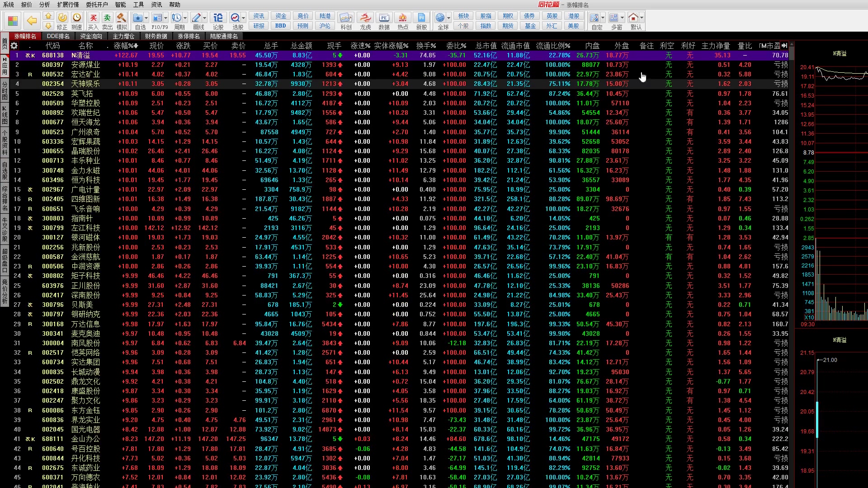Viewport: 868px width, 488px height.
Task: Click the 竞价 button
Action: [x=303, y=16]
